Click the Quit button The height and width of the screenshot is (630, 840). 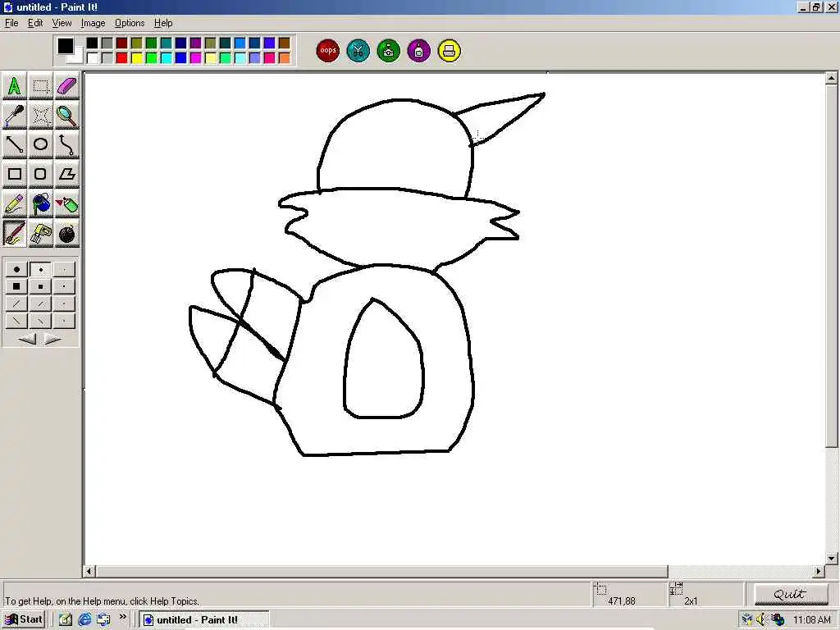point(791,594)
